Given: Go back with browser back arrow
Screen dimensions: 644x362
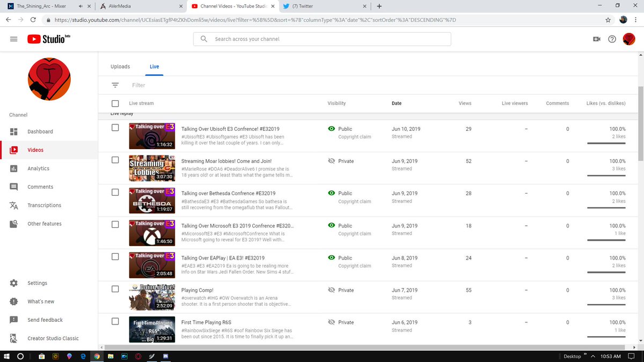Looking at the screenshot, I should click(x=8, y=20).
